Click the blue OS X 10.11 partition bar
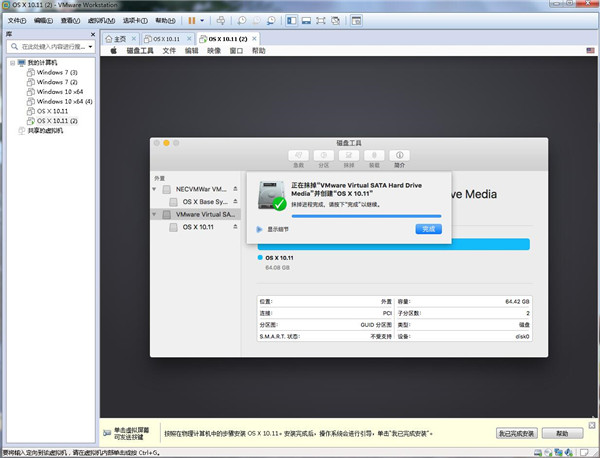This screenshot has height=458, width=600. [394, 244]
